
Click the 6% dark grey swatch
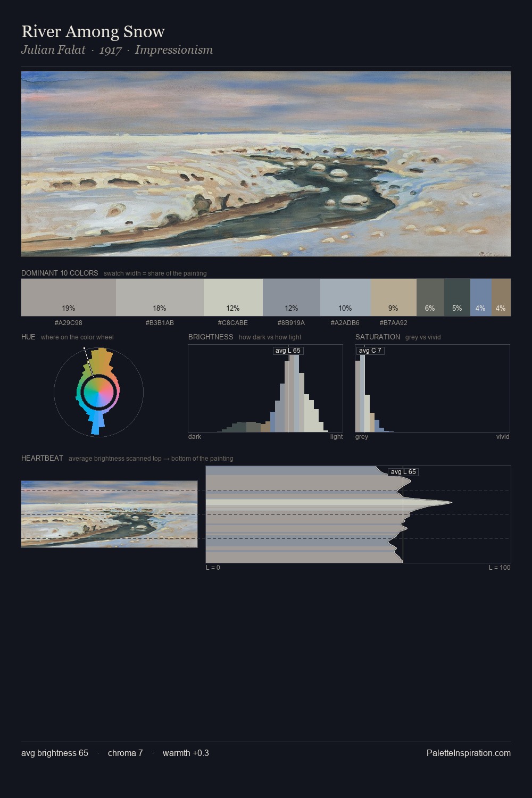(430, 297)
